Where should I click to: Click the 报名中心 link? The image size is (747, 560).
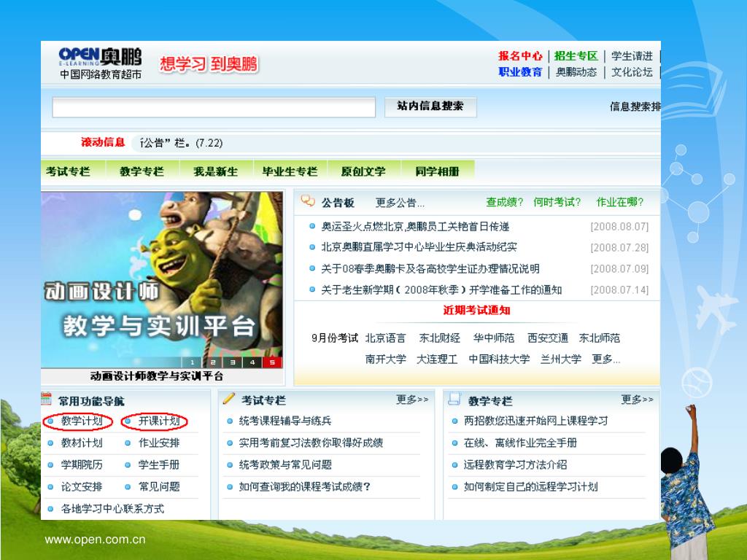pyautogui.click(x=520, y=56)
